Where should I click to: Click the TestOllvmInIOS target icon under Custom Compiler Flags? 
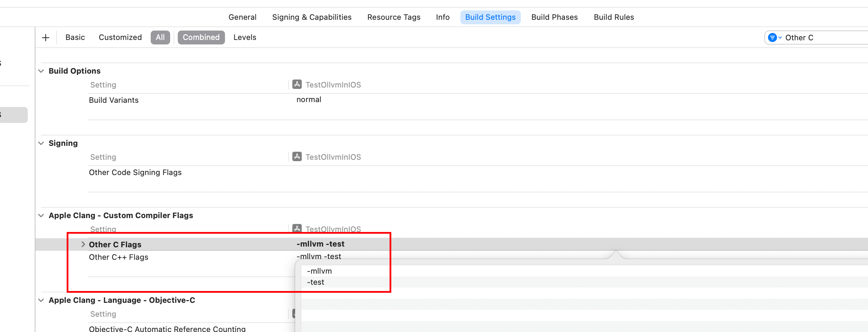coord(297,229)
